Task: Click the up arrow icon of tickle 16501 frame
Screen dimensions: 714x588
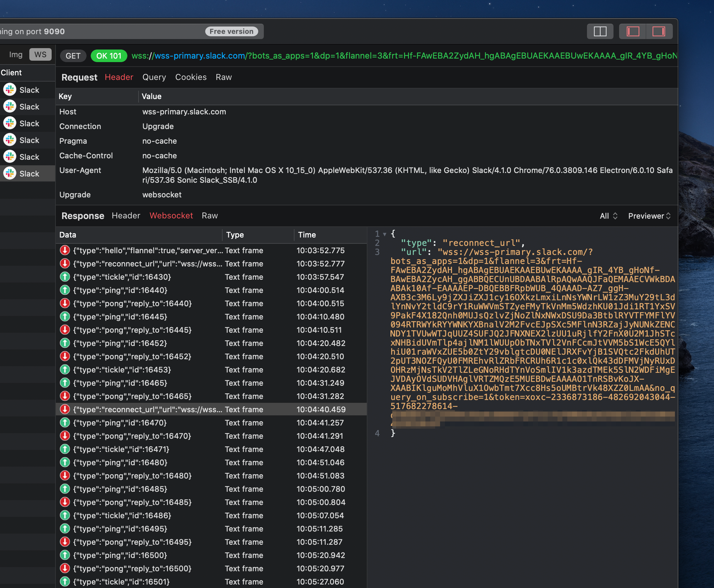Action: (65, 581)
